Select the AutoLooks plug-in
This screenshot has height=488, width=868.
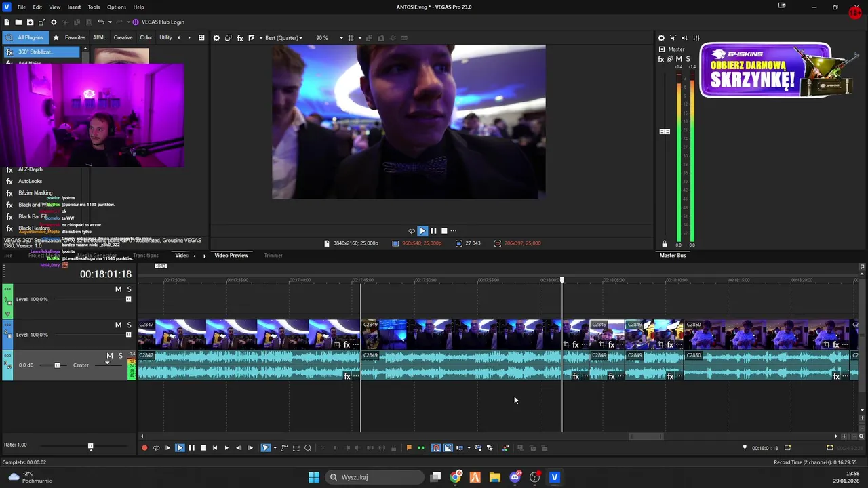[x=30, y=181]
